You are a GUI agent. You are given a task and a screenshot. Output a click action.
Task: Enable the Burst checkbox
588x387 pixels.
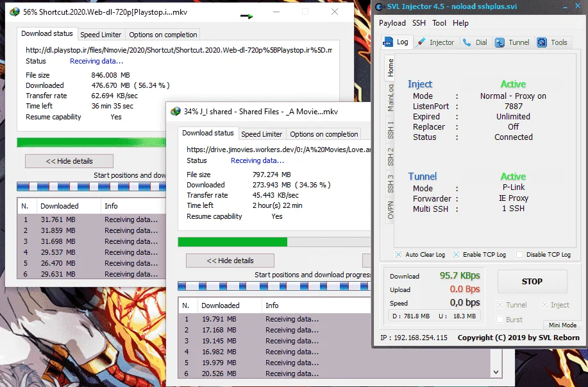(x=500, y=320)
